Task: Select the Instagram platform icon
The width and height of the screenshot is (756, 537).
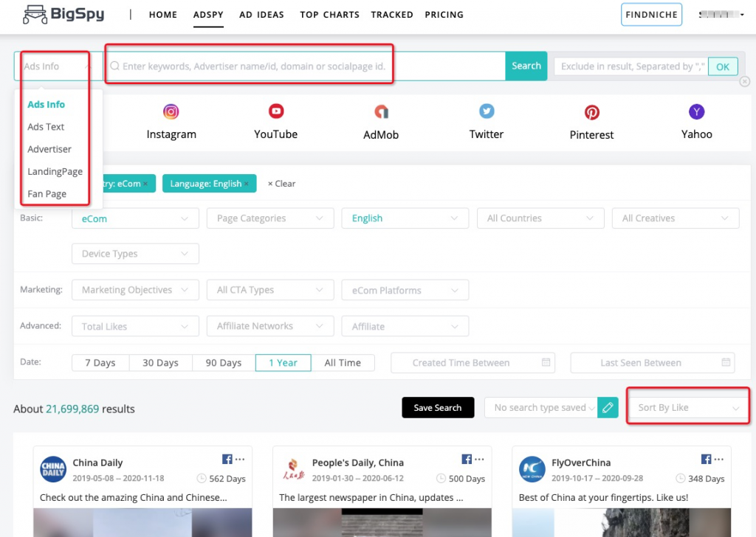Action: (171, 111)
